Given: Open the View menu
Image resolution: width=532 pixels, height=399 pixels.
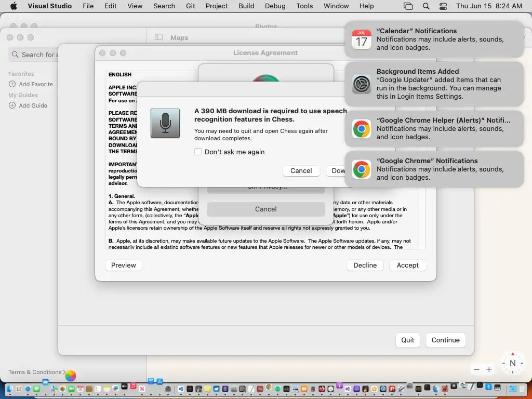Looking at the screenshot, I should tap(135, 6).
